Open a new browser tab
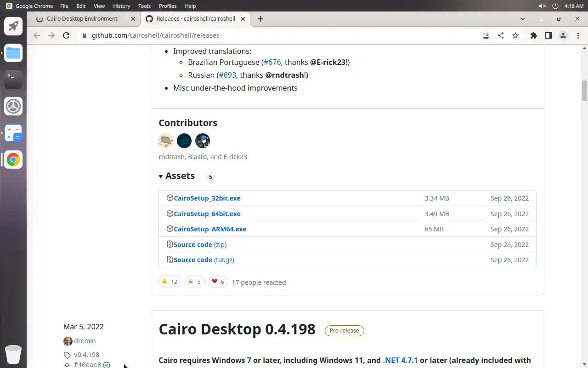 tap(260, 19)
